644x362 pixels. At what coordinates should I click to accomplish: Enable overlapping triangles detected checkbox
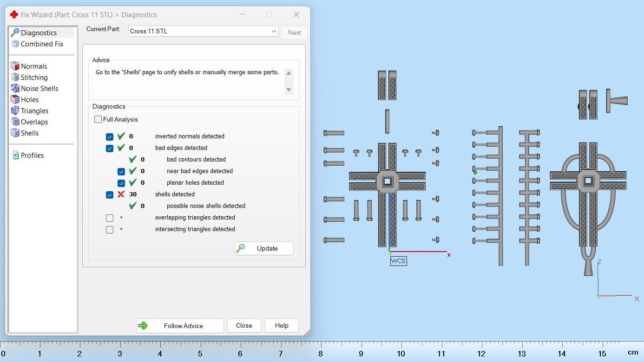point(110,218)
